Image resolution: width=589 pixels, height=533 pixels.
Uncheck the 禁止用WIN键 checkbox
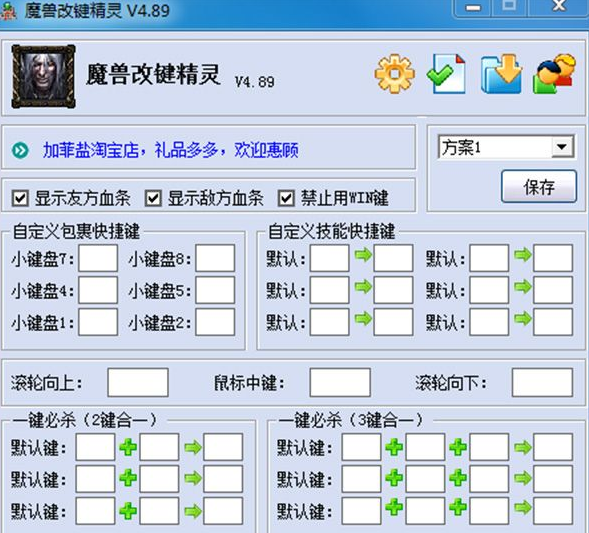click(286, 198)
